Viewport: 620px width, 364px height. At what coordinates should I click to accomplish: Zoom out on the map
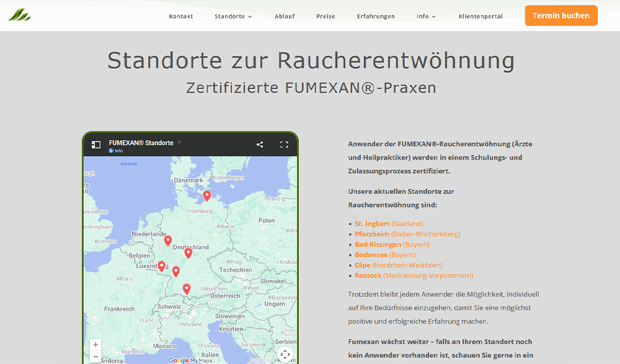(x=95, y=356)
